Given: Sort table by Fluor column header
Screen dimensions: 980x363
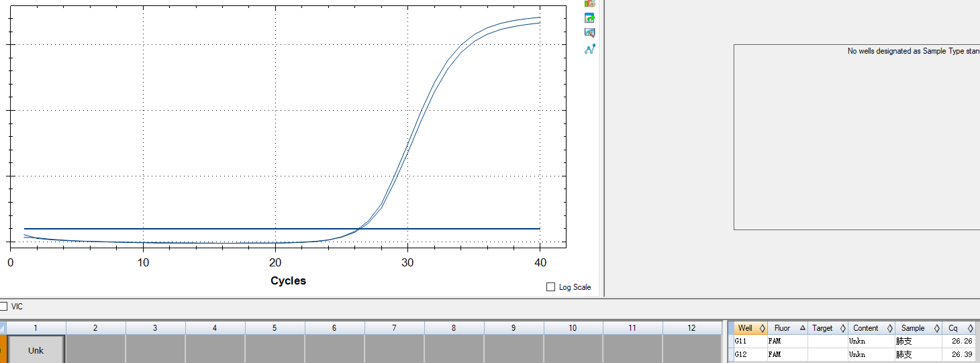Looking at the screenshot, I should pyautogui.click(x=787, y=328).
